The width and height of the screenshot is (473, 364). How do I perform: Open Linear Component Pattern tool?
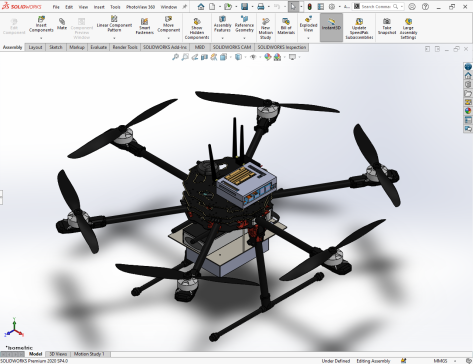pyautogui.click(x=114, y=24)
